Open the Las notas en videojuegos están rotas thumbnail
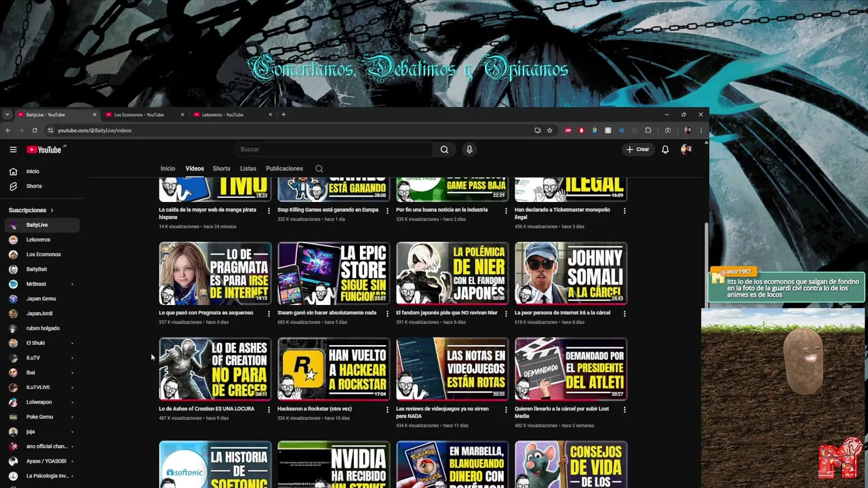This screenshot has height=488, width=868. 452,369
